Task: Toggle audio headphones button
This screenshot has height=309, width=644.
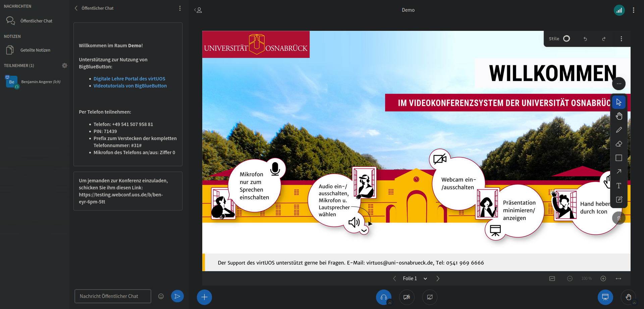Action: click(383, 297)
